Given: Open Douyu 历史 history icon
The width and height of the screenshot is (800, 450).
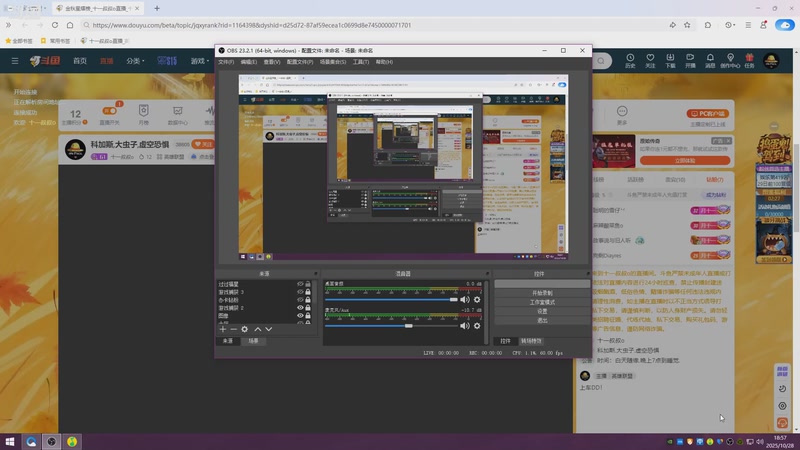Looking at the screenshot, I should [x=630, y=61].
